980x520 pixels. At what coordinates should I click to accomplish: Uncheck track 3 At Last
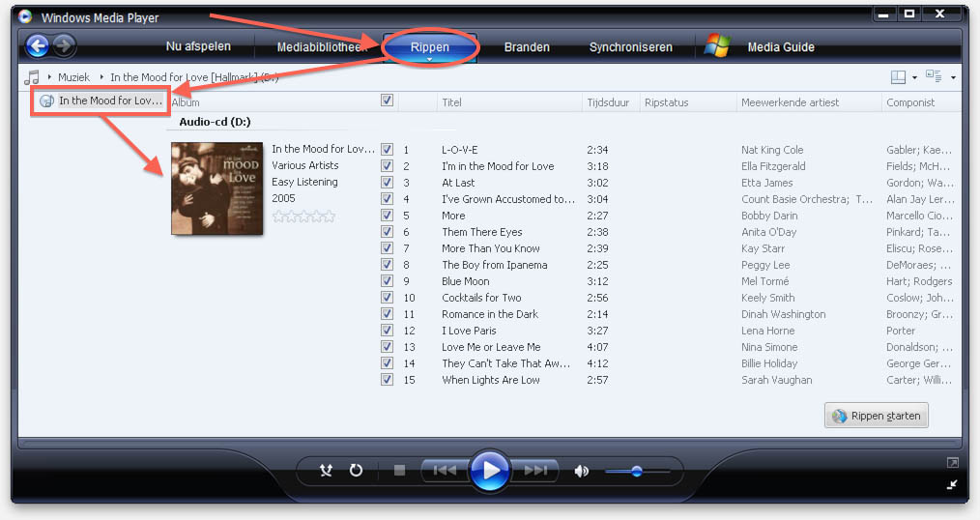point(387,182)
